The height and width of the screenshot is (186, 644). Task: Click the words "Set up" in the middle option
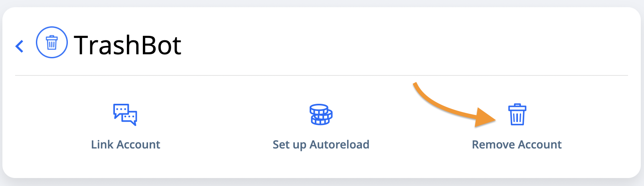coord(289,145)
